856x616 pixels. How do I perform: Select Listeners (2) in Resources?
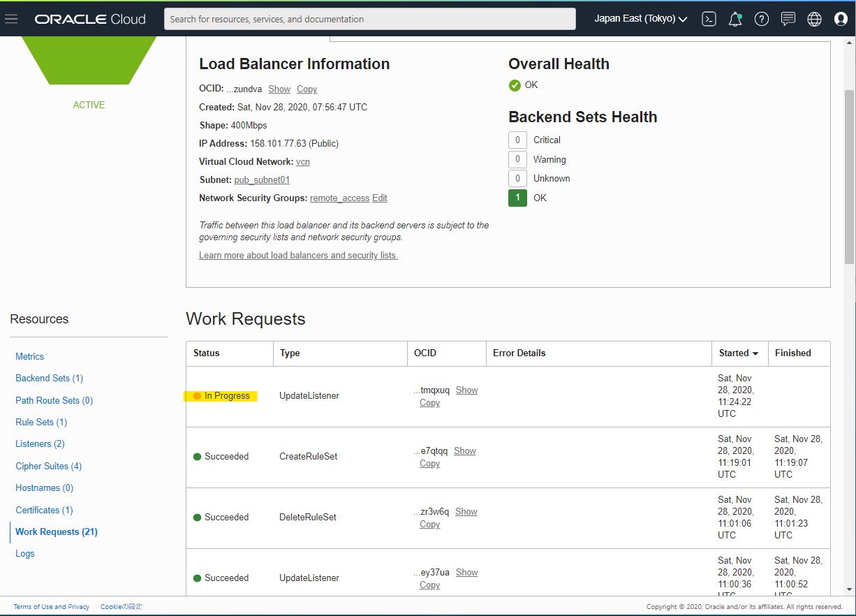tap(40, 443)
